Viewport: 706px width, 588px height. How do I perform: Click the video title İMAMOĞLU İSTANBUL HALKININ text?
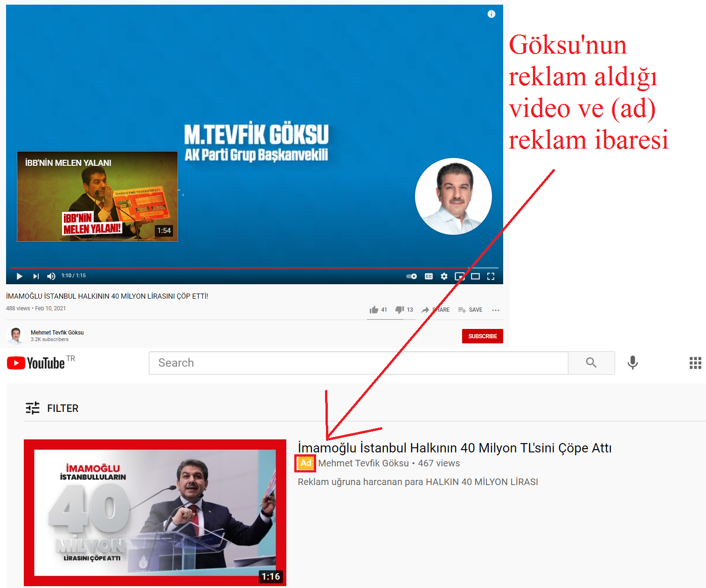tap(107, 296)
